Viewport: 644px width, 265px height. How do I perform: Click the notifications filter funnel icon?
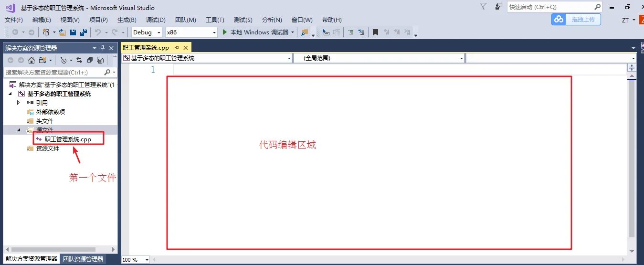(x=484, y=6)
